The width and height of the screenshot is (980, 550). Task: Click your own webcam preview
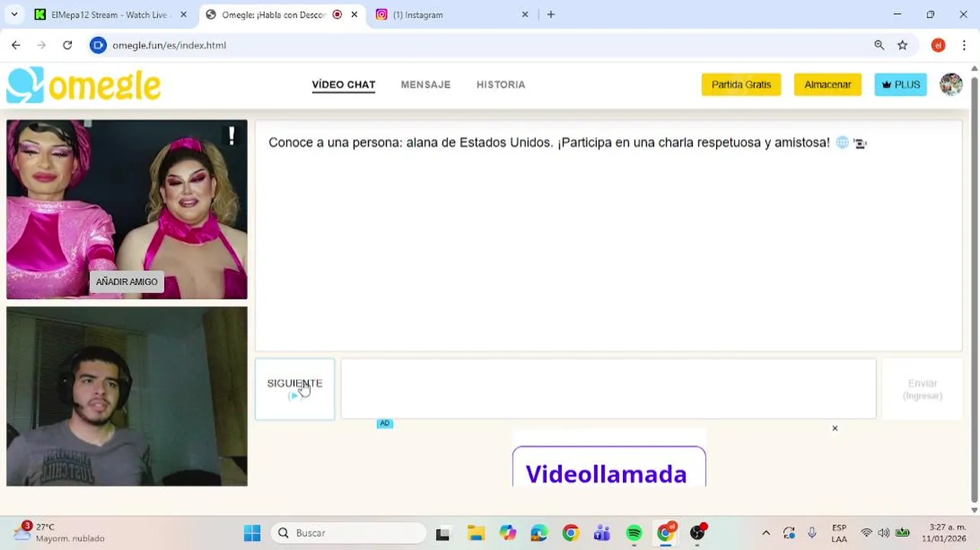127,396
